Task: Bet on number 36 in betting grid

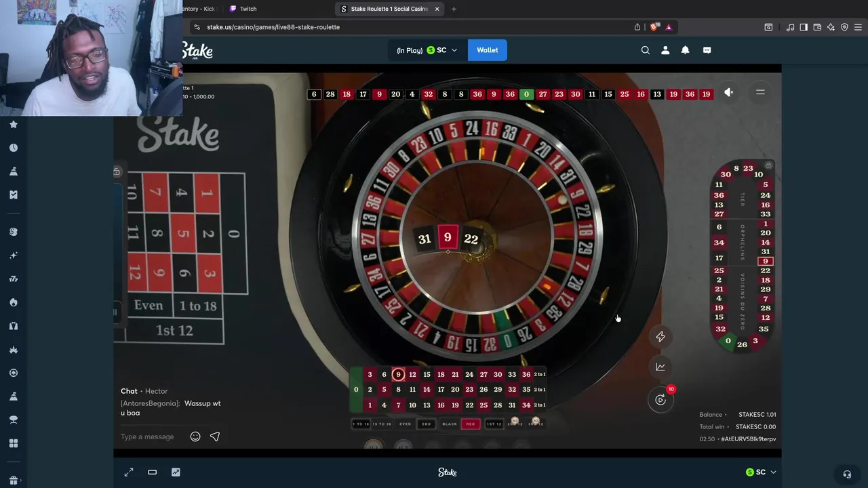Action: click(x=526, y=374)
